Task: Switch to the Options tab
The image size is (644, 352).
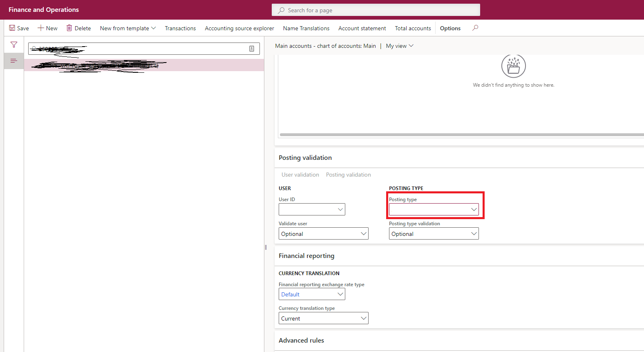Action: click(450, 28)
